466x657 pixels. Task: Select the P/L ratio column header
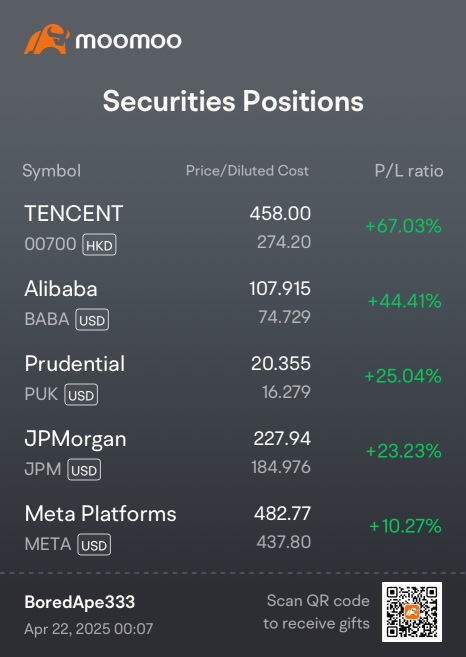[409, 171]
